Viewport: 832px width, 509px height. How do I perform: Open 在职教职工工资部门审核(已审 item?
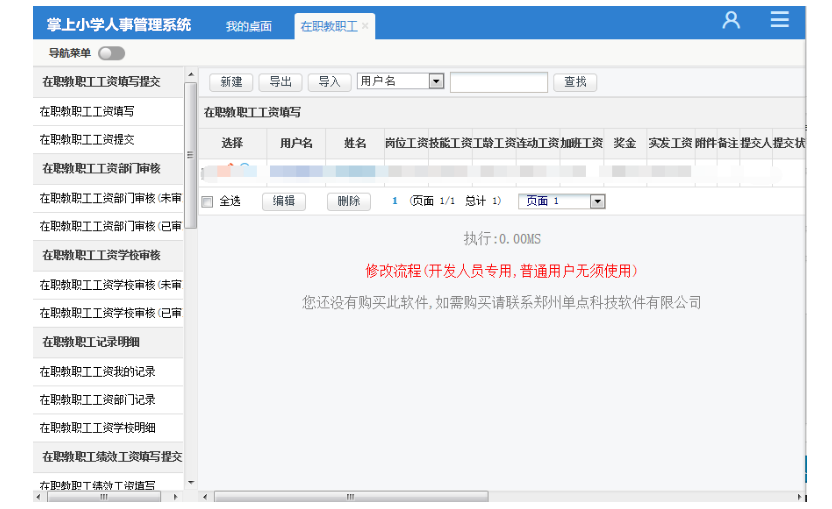point(108,226)
